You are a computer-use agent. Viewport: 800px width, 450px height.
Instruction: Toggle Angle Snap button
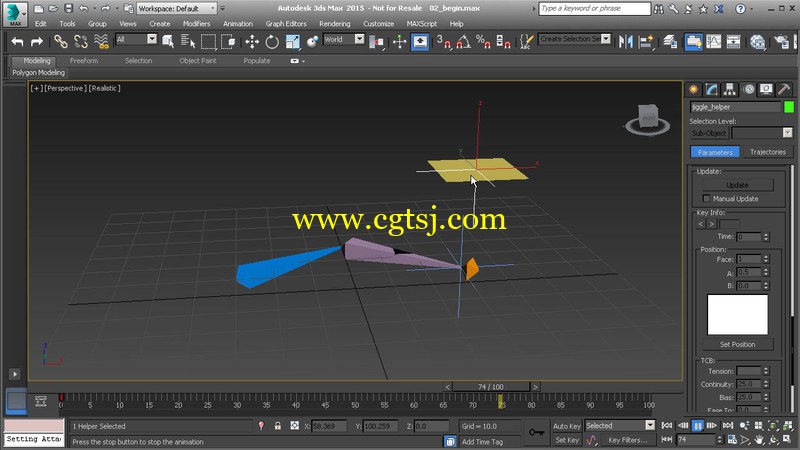coord(463,41)
